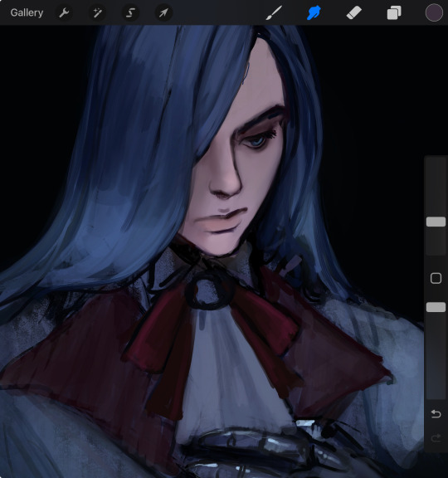Activate the Selection tool
Viewport: 448px width, 478px height.
pyautogui.click(x=130, y=12)
